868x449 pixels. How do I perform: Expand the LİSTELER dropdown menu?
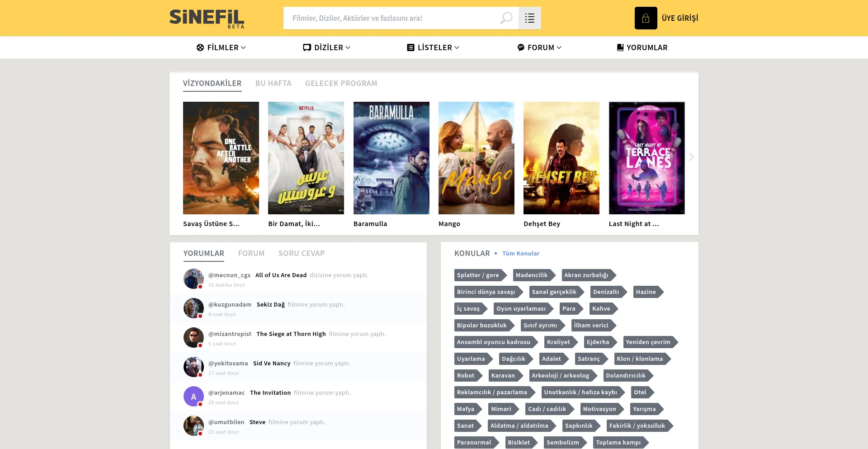pyautogui.click(x=433, y=47)
